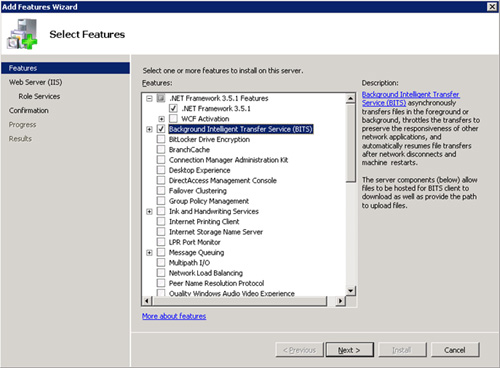The height and width of the screenshot is (368, 500).
Task: Click the Install button
Action: pyautogui.click(x=402, y=350)
